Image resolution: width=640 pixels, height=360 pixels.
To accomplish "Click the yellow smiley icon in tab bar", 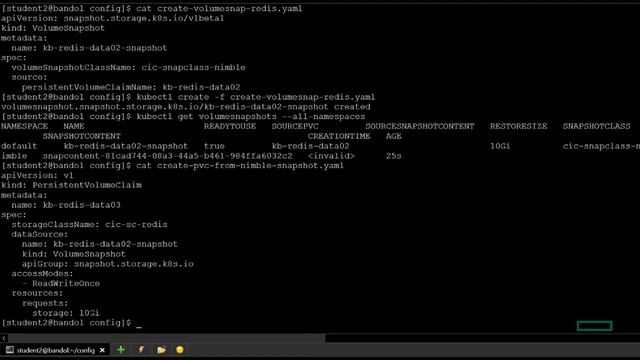I will click(x=180, y=350).
